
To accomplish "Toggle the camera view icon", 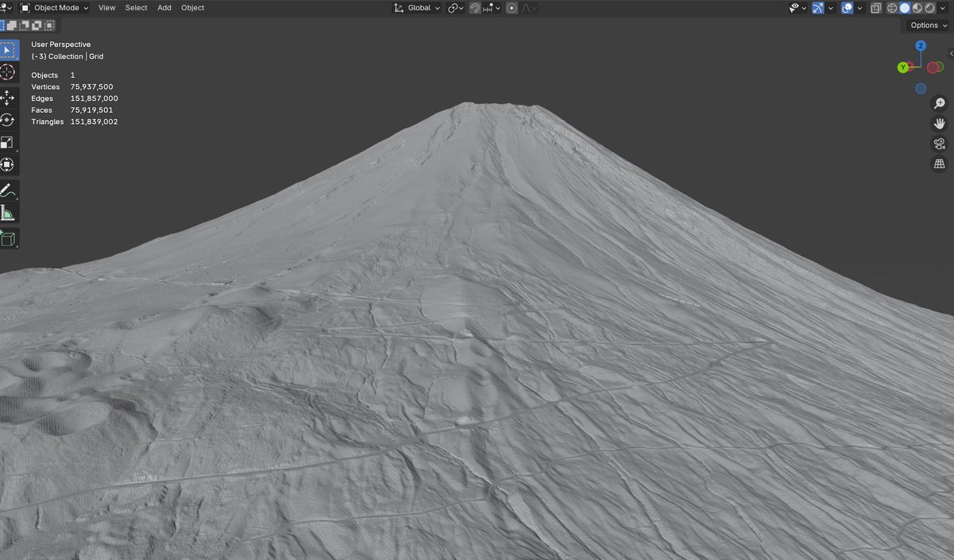I will [940, 144].
